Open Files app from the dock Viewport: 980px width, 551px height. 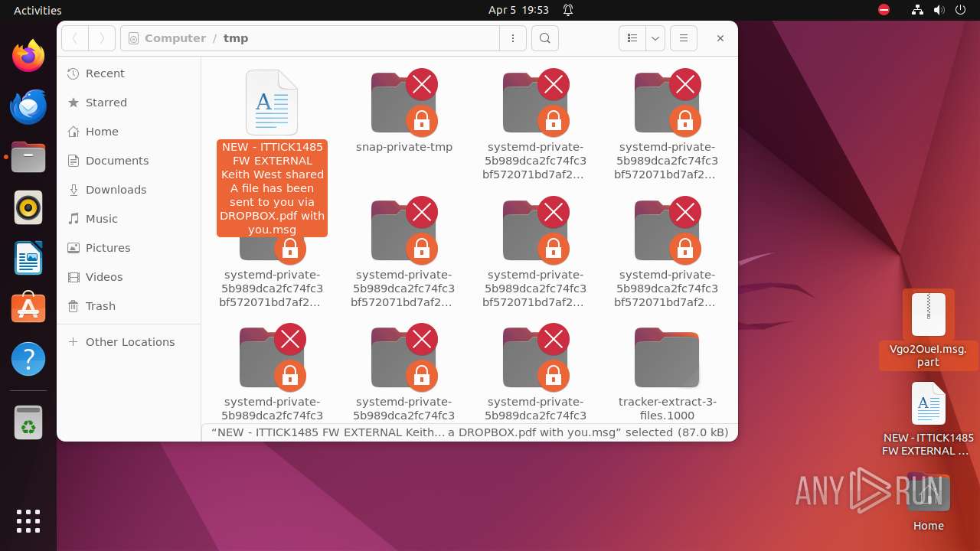click(x=28, y=157)
